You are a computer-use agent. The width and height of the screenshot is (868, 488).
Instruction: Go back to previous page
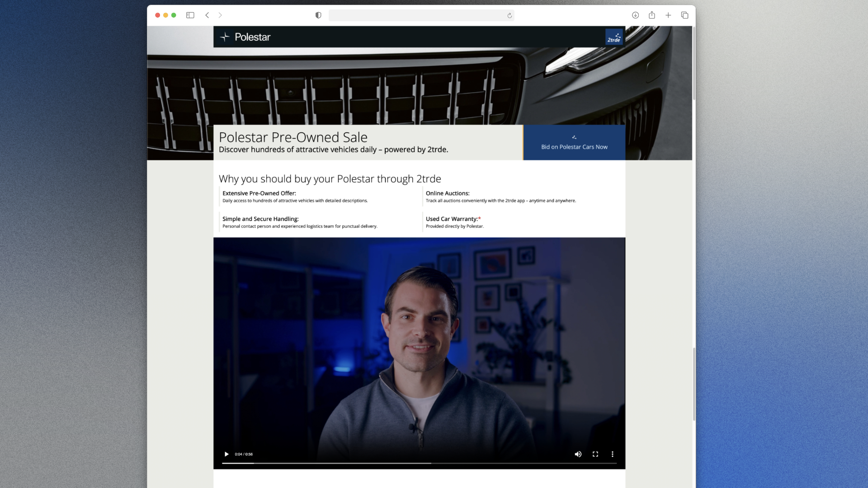point(207,15)
